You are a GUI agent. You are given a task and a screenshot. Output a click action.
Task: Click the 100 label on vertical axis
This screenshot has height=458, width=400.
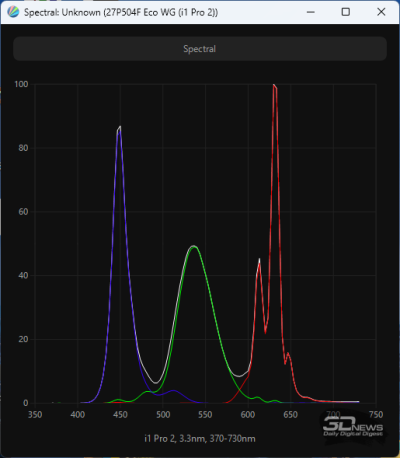21,84
